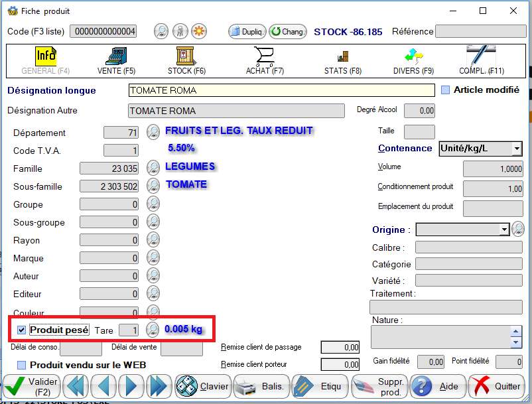
Task: Click the Désignation longue text field
Action: (281, 90)
